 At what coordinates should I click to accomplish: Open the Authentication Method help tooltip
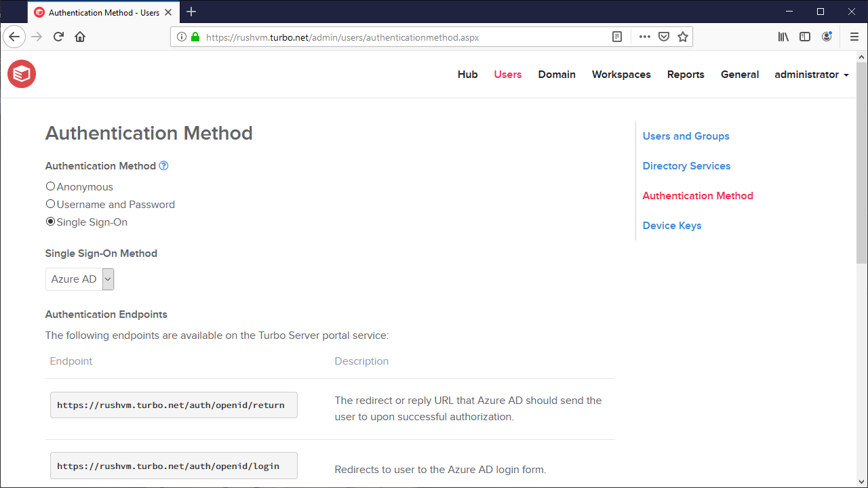click(x=163, y=165)
